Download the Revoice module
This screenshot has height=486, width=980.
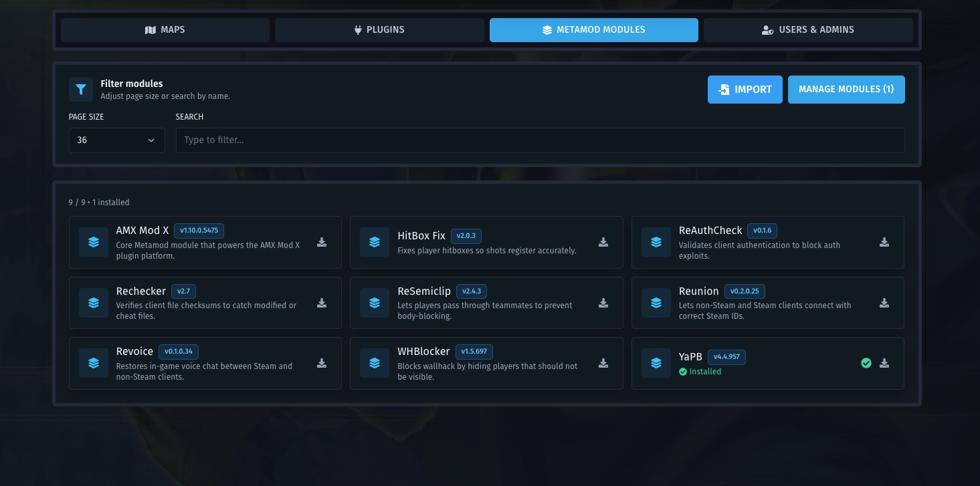coord(322,363)
